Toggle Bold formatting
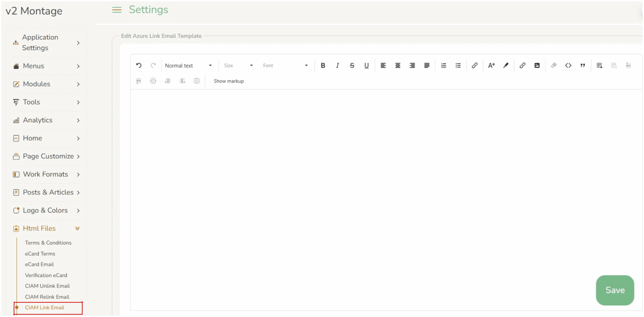644x317 pixels. pos(323,66)
